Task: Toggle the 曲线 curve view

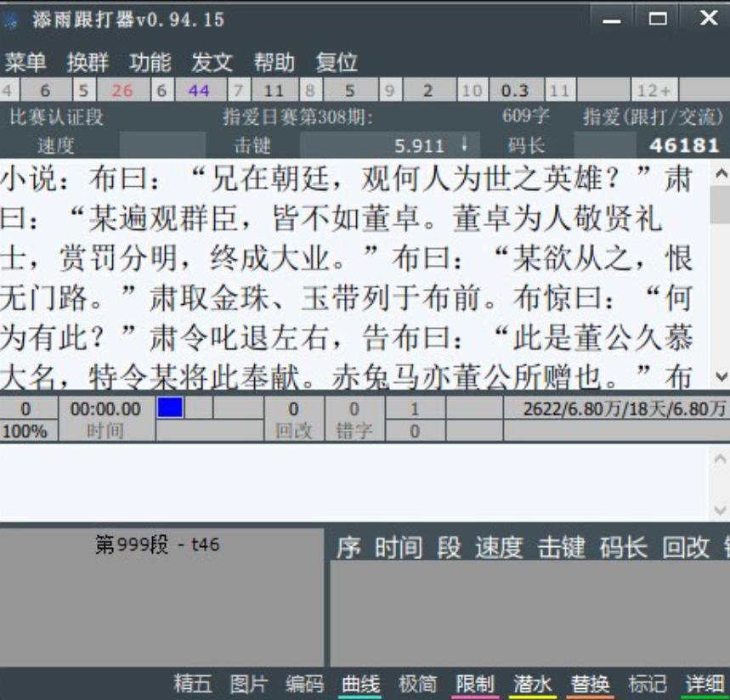Action: tap(361, 684)
